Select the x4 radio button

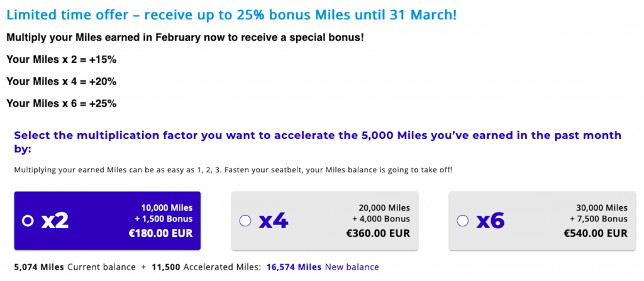tap(245, 221)
